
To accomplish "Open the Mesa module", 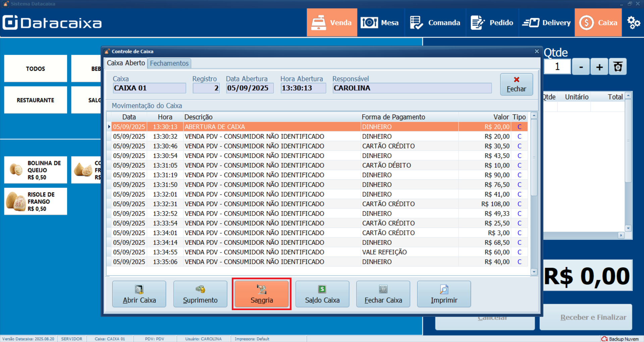I will [x=380, y=23].
